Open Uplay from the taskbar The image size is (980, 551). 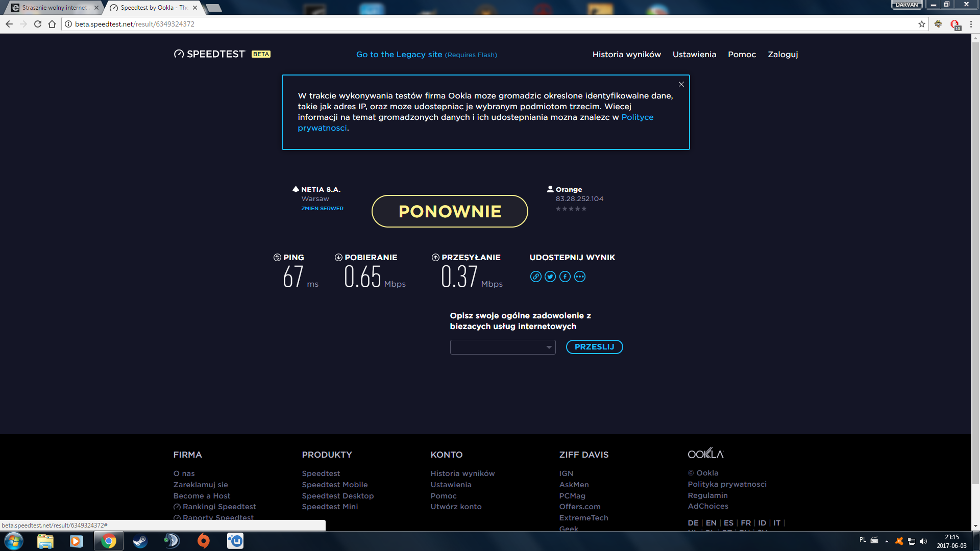235,541
